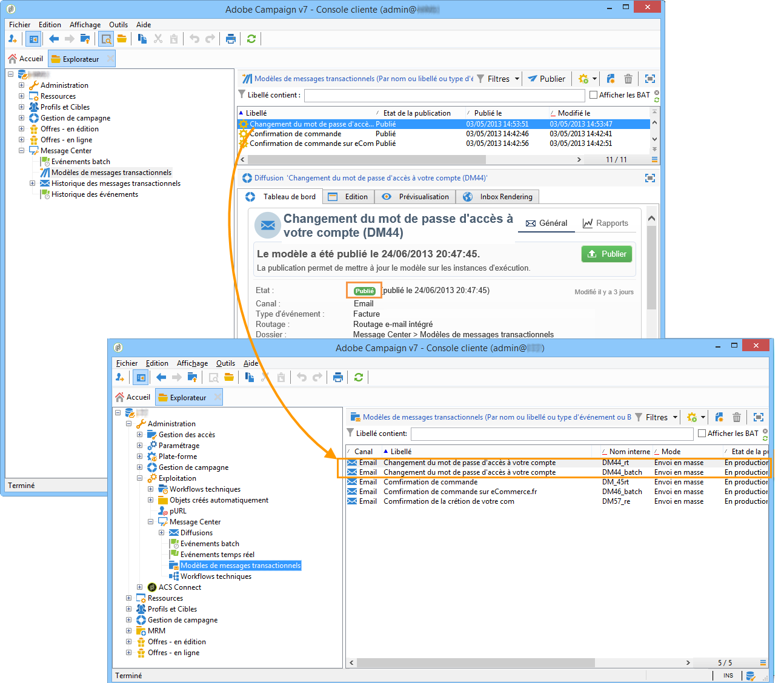
Task: Sort by Etat de la publication column header
Action: pos(420,113)
